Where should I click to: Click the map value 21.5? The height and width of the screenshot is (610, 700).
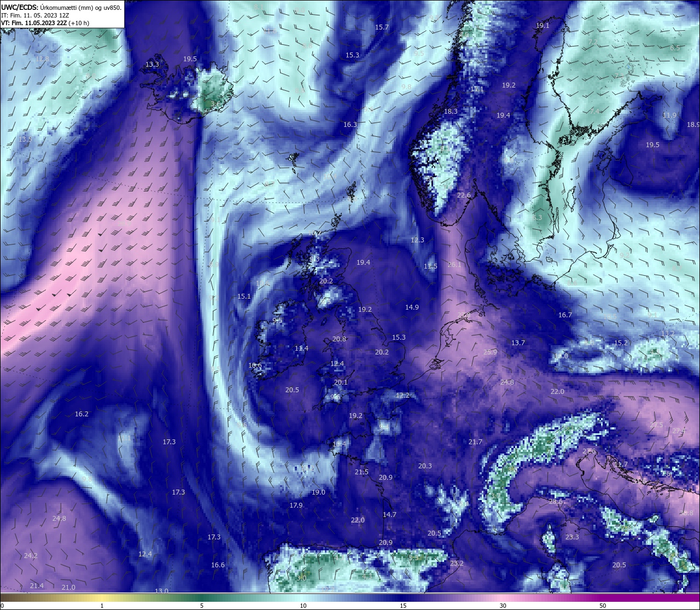(361, 472)
